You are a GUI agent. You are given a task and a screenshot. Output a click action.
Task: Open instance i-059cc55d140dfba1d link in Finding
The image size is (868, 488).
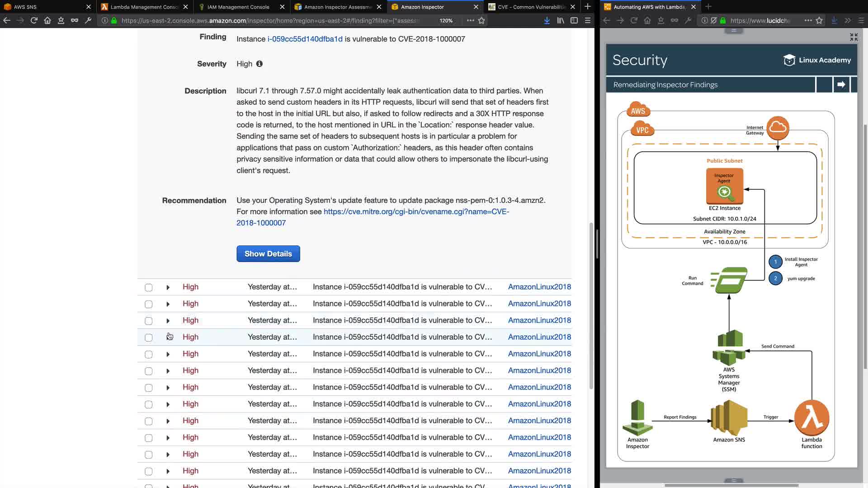click(x=305, y=39)
